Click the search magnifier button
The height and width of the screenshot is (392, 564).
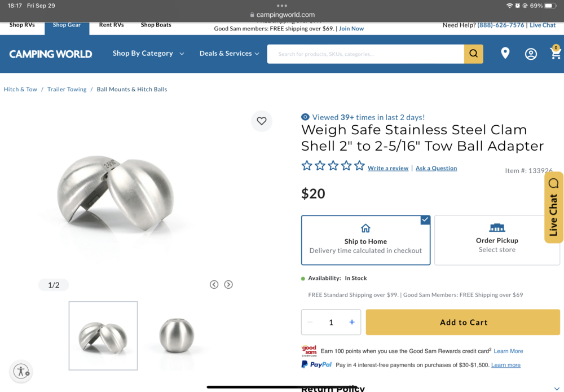pyautogui.click(x=473, y=54)
